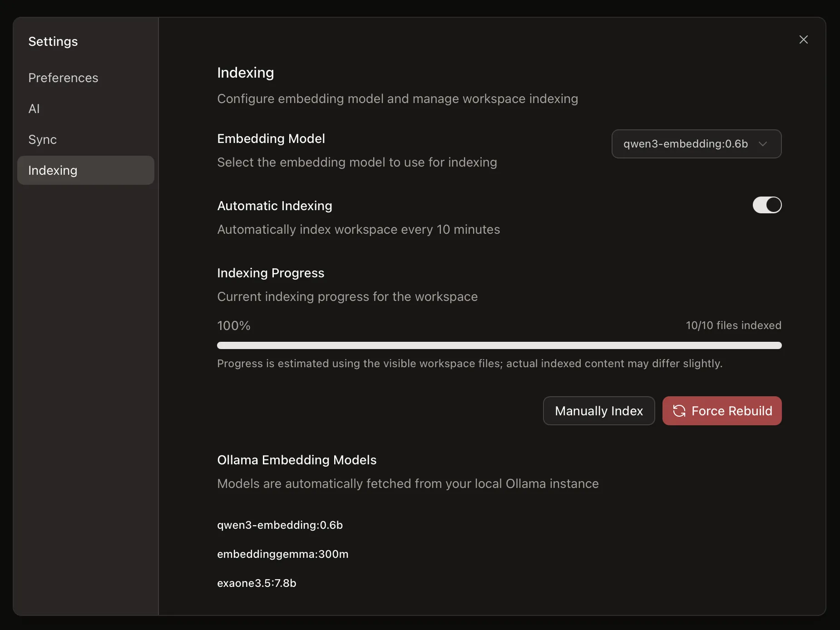Open the Preferences settings section
The height and width of the screenshot is (630, 840).
[x=63, y=78]
